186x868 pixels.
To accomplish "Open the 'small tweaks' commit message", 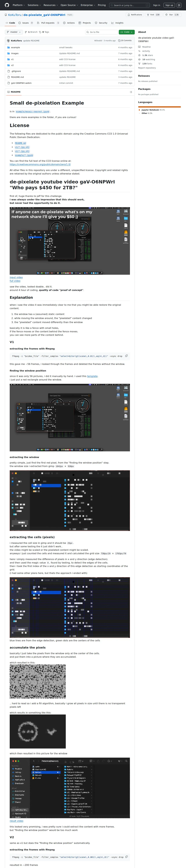I will [x=66, y=47].
